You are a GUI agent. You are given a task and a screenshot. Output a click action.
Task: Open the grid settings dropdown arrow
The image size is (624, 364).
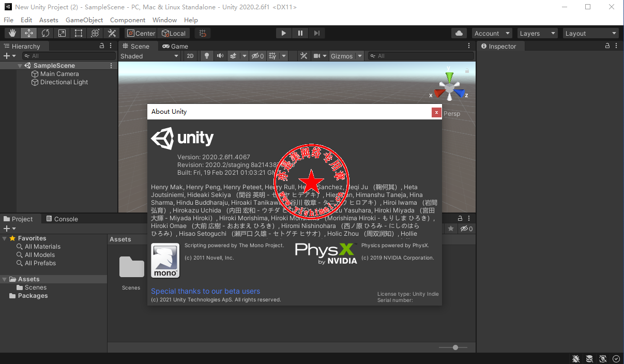[x=283, y=56]
